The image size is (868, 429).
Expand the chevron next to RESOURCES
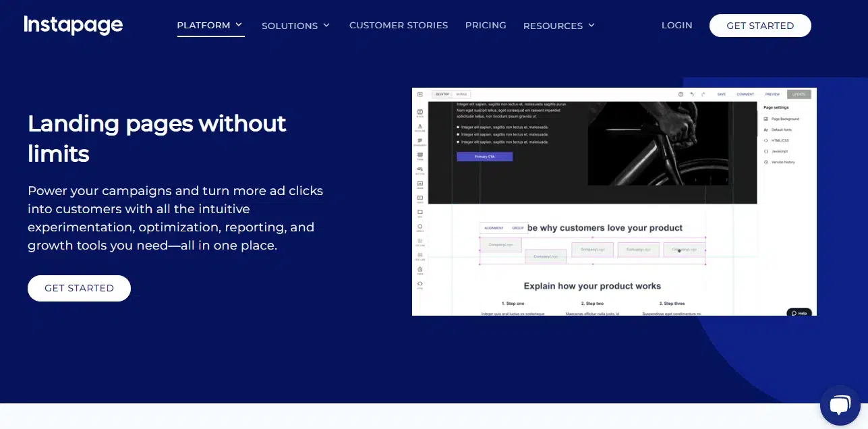coord(591,25)
